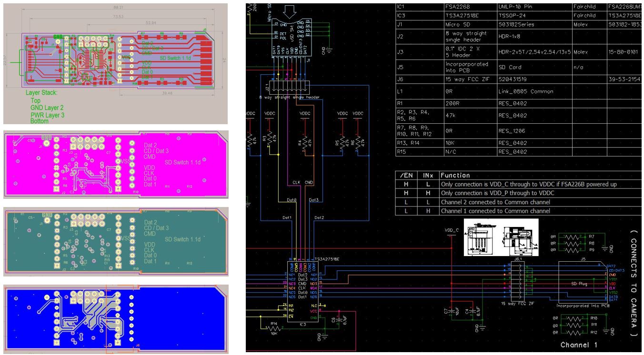Click the '520431519' footprint cell
This screenshot has width=644, height=355.
click(513, 79)
